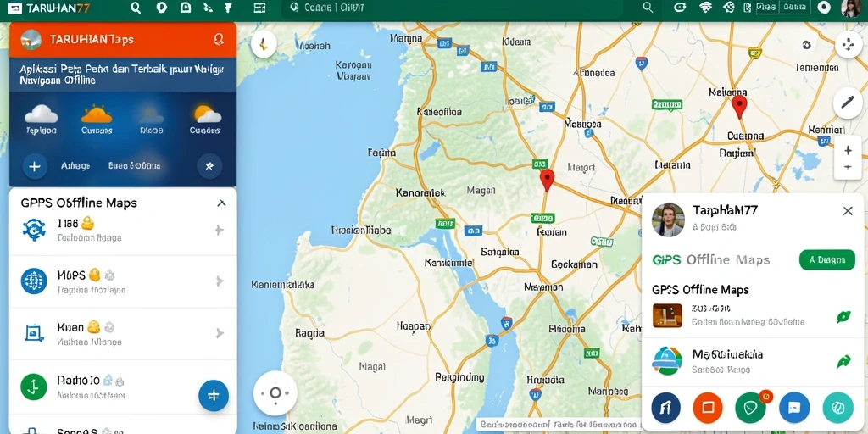Image resolution: width=868 pixels, height=434 pixels.
Task: Collapse the GPPS Offline Maps list panel
Action: point(221,203)
